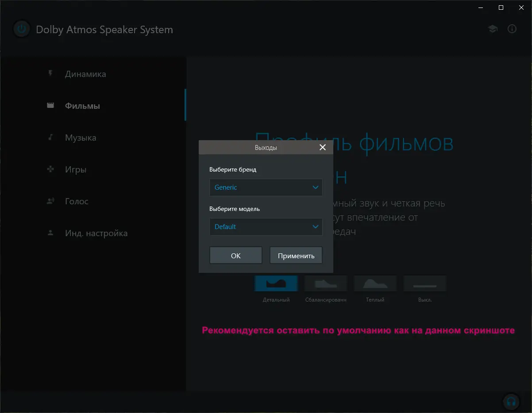Select the Фильмы profile

[x=93, y=106]
